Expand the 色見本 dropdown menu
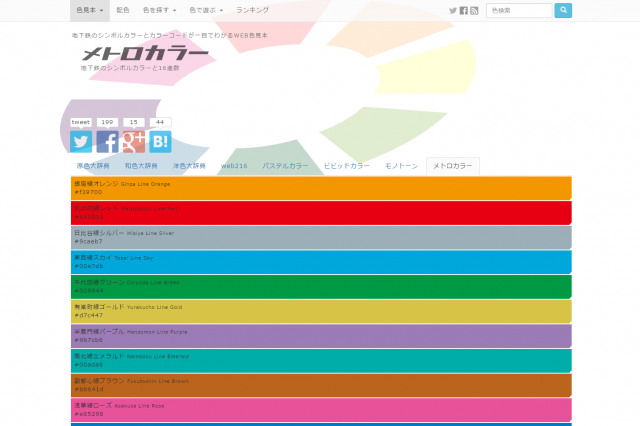This screenshot has width=640, height=426. [89, 10]
